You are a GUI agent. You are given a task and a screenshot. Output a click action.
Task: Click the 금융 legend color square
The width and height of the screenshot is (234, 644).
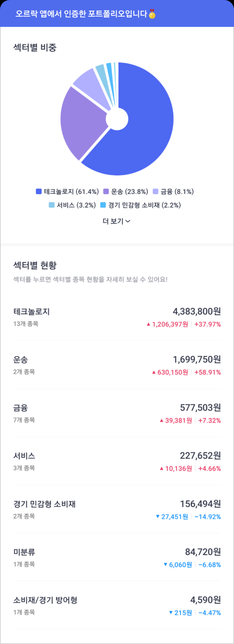(155, 191)
